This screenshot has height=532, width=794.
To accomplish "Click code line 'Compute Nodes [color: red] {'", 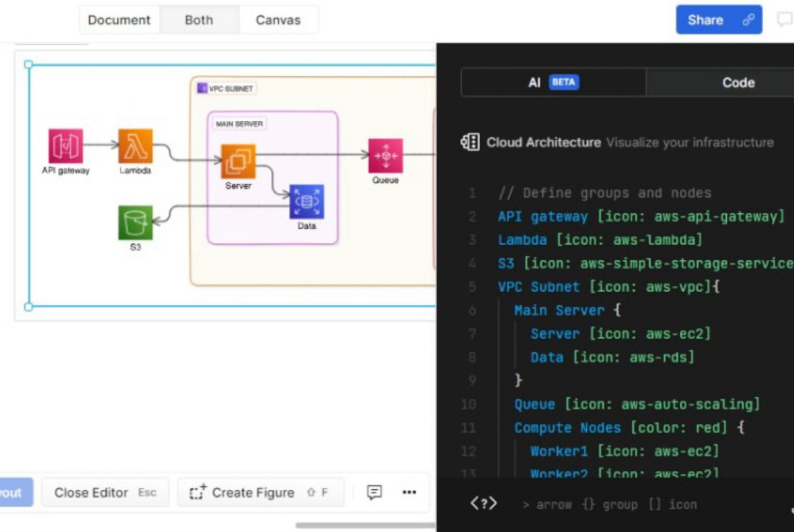I will pos(629,427).
